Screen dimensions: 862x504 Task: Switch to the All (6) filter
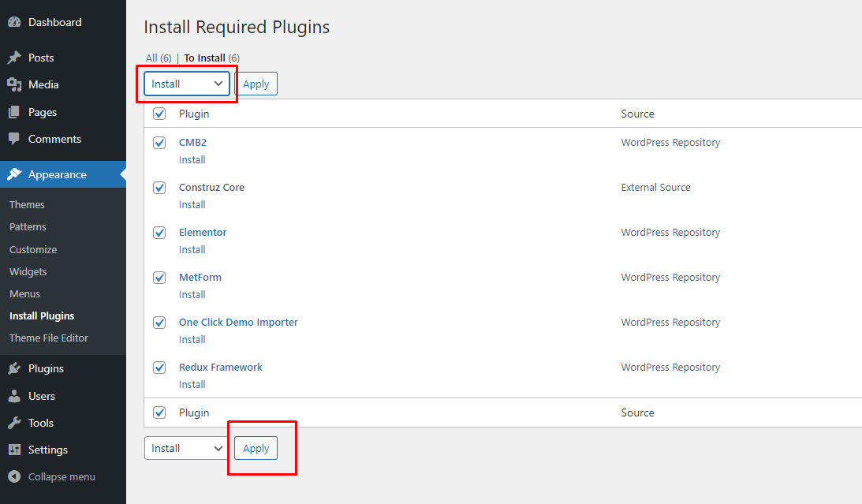click(x=159, y=58)
